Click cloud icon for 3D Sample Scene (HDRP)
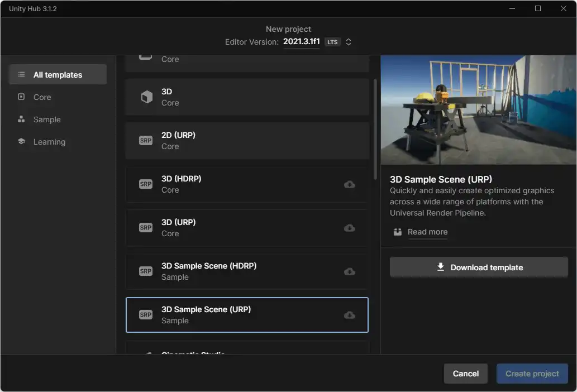Screen dimensions: 577x392 pyautogui.click(x=350, y=272)
